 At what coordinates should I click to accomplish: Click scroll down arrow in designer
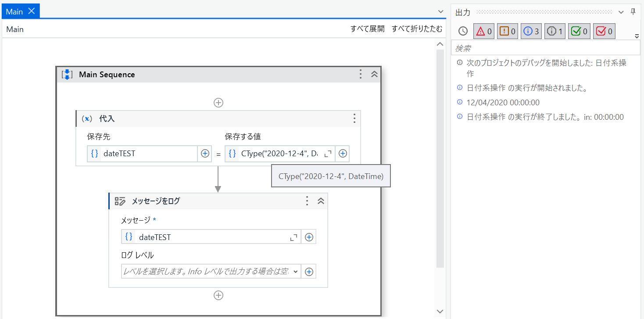[x=440, y=311]
